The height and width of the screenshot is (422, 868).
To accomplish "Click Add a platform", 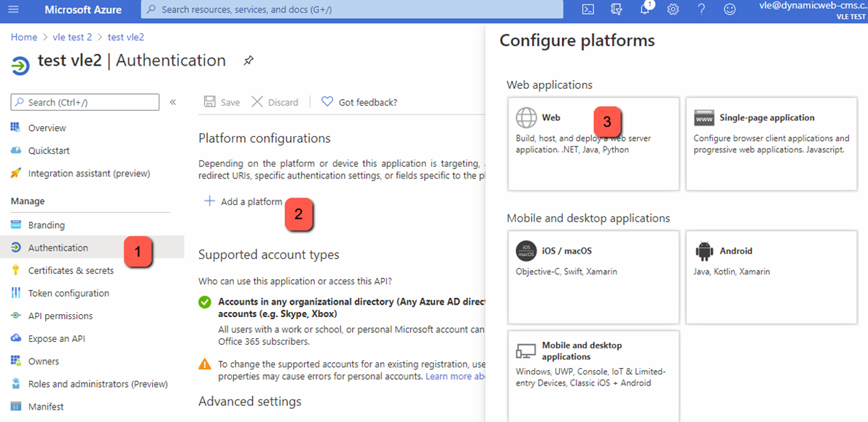I will pyautogui.click(x=243, y=202).
